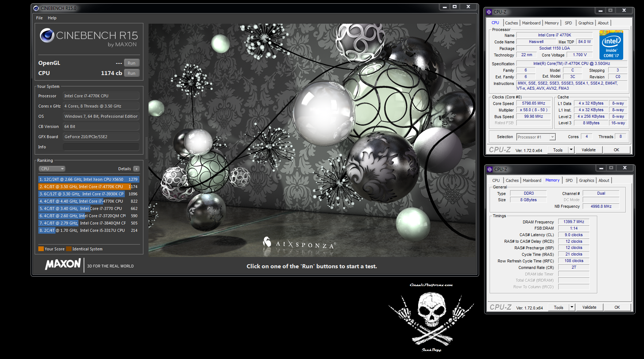Click Tools button in top CPU-Z

pyautogui.click(x=558, y=150)
